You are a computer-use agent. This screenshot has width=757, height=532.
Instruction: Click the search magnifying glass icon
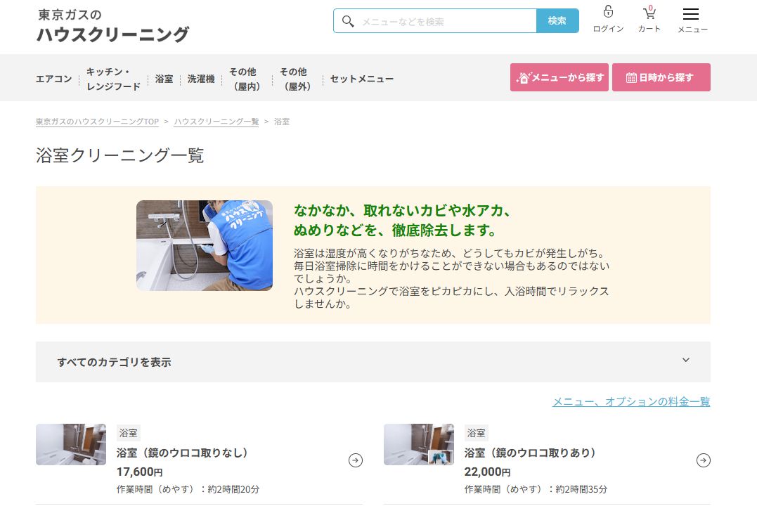pyautogui.click(x=348, y=21)
